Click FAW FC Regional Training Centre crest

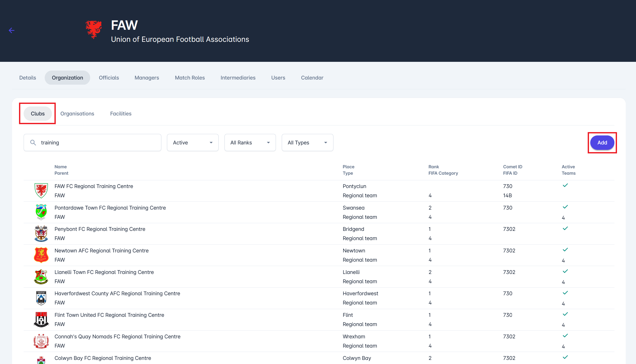(x=41, y=191)
